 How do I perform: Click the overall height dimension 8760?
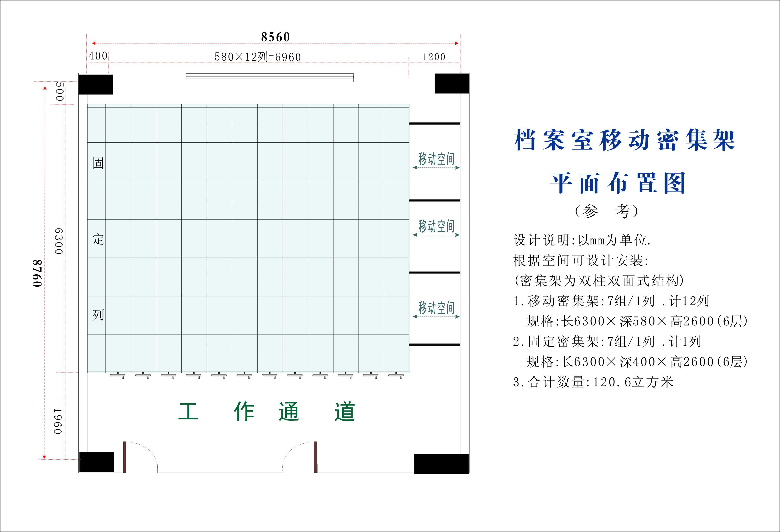37,273
